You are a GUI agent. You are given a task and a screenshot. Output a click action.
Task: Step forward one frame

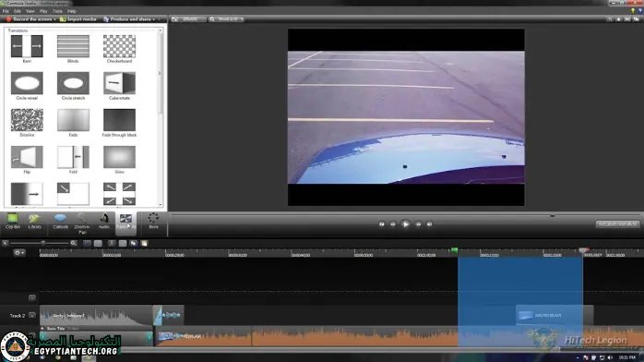(418, 224)
